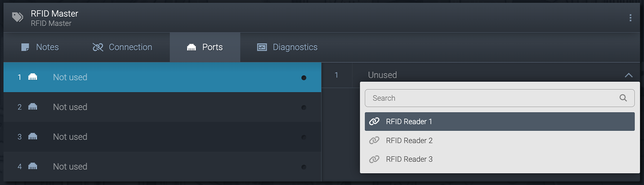
Task: Click the port 2 ethernet icon
Action: (33, 107)
